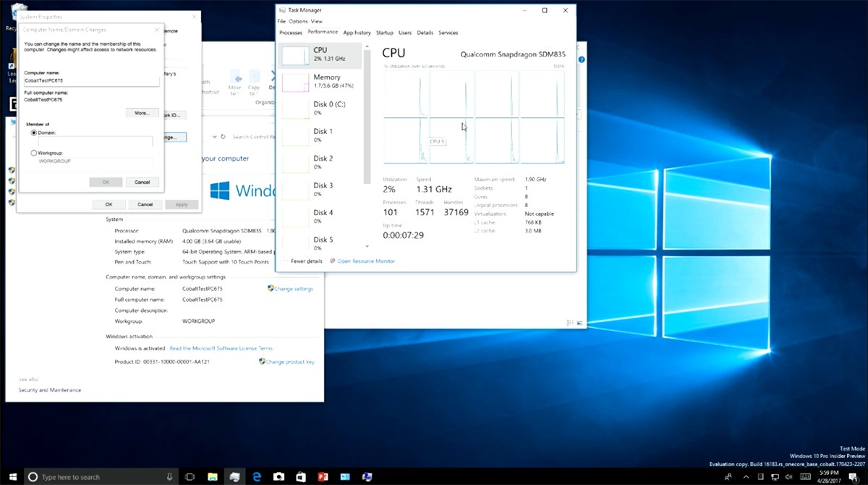This screenshot has height=485, width=868.
Task: Open the Options menu in Task Manager
Action: 298,22
